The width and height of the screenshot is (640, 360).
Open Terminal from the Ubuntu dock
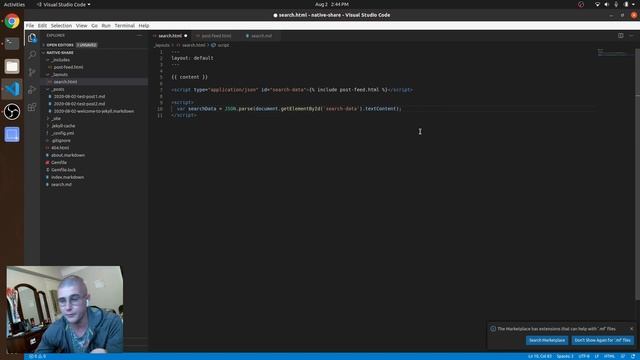12,43
